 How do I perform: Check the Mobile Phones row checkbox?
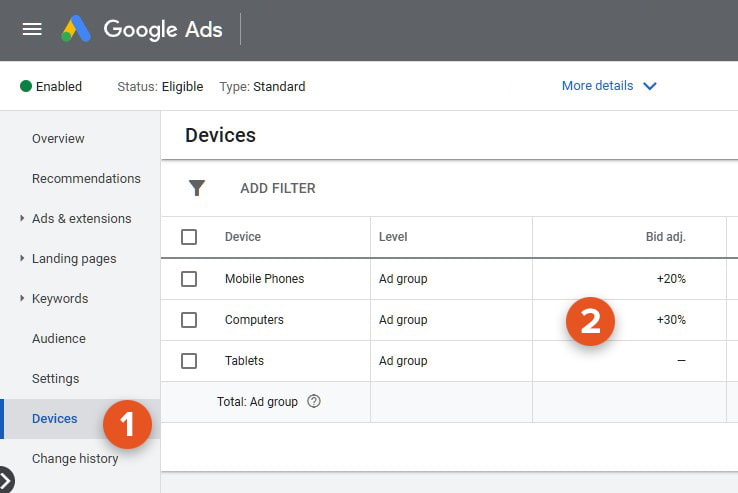tap(189, 279)
